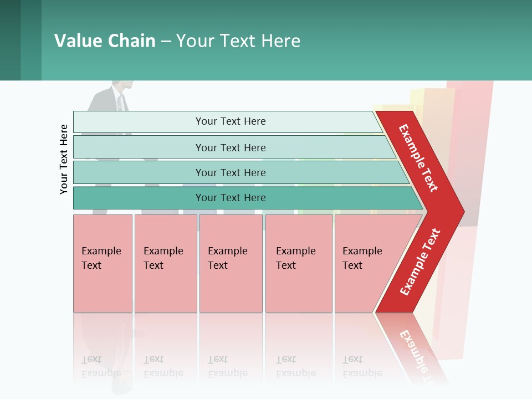Select the third 'Your Text Here' bar

[x=230, y=172]
